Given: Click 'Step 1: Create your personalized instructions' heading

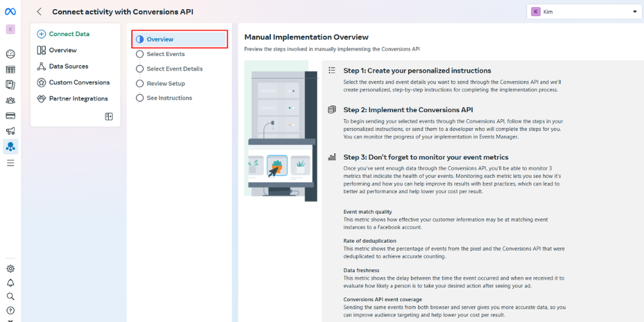Looking at the screenshot, I should pos(417,71).
